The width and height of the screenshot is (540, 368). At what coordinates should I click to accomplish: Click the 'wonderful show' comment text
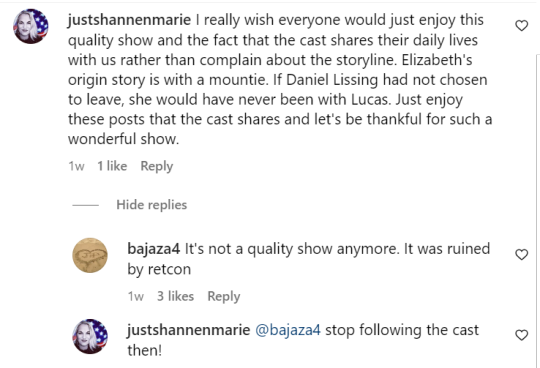pyautogui.click(x=124, y=139)
